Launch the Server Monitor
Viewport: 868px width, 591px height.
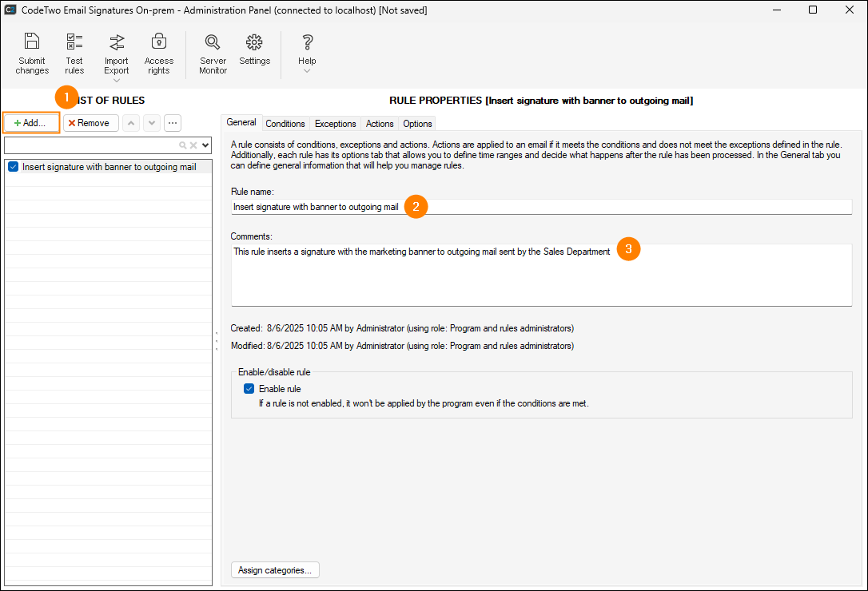point(213,42)
